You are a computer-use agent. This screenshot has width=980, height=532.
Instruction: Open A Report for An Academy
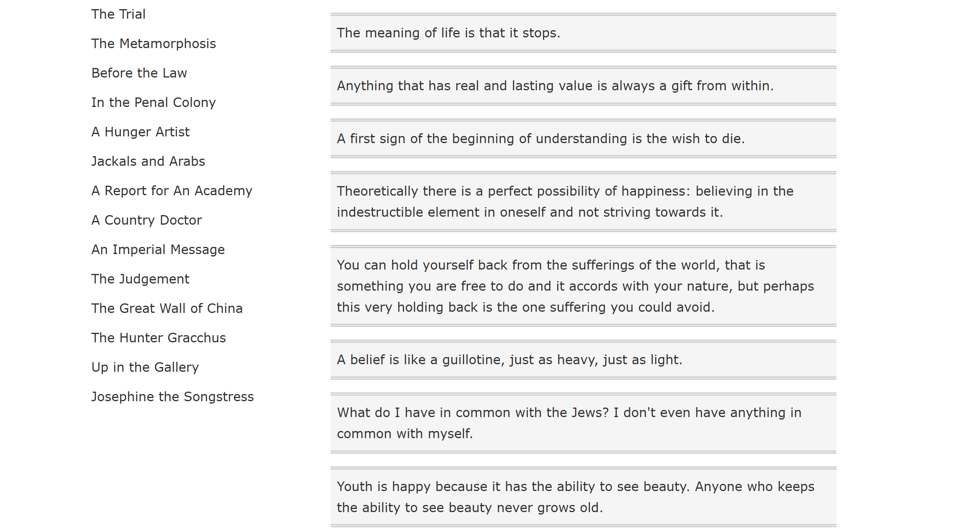172,191
